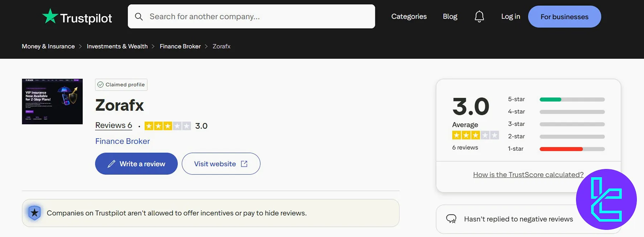Screen dimensions: 644x237
Task: Click the blue shield badge near the incentives notice
Action: pos(34,213)
